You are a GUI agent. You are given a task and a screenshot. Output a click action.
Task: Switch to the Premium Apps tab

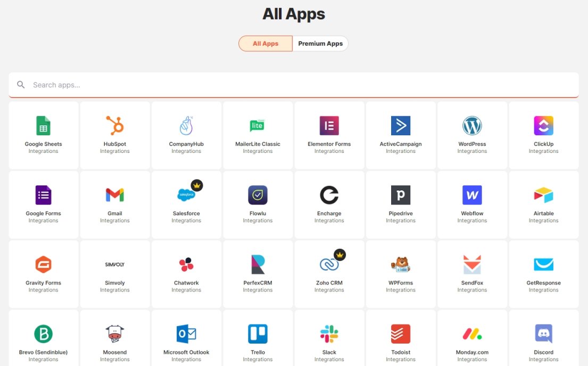pyautogui.click(x=320, y=44)
